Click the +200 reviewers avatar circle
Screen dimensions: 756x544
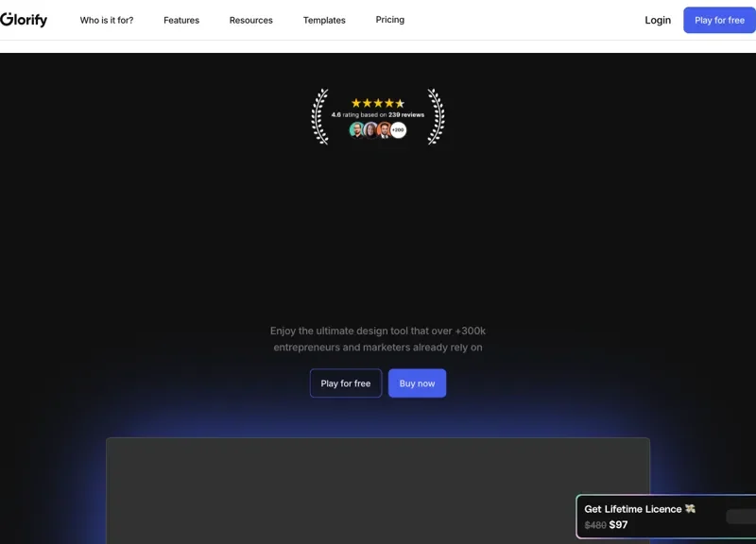point(398,129)
